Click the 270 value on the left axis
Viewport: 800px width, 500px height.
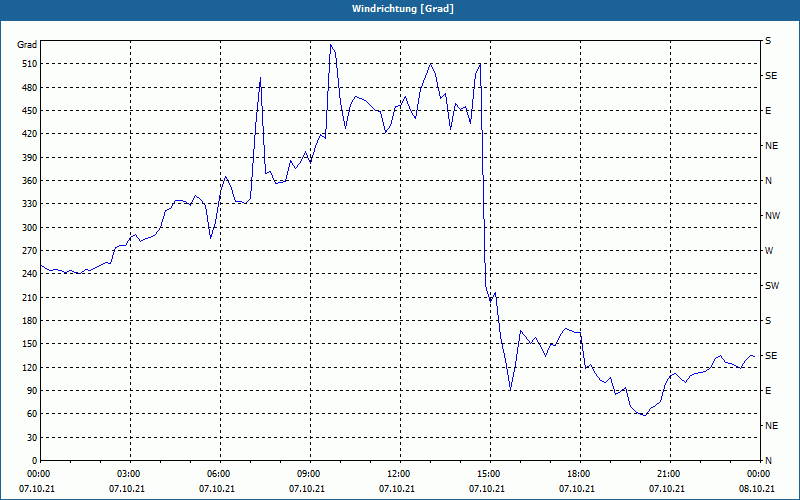coord(30,251)
